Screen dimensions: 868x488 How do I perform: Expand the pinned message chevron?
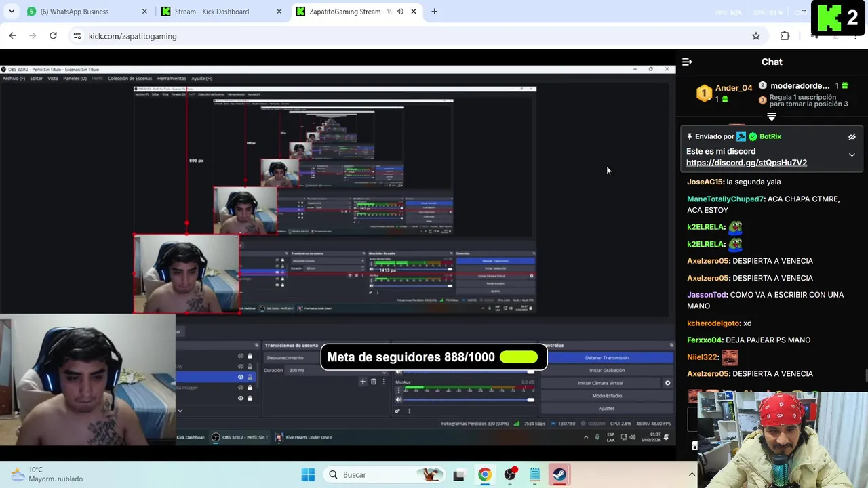coord(852,155)
